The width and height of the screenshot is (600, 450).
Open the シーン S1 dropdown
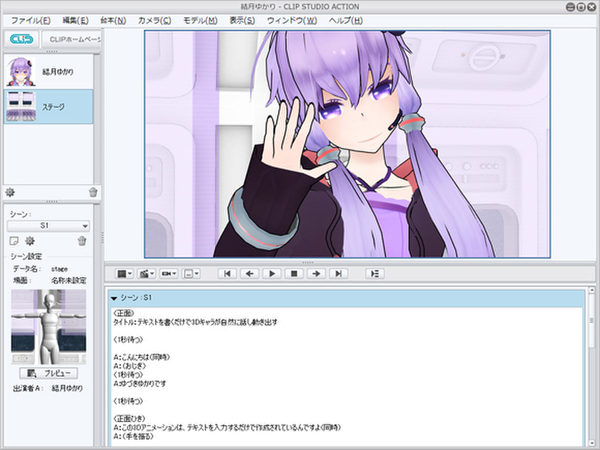[48, 226]
